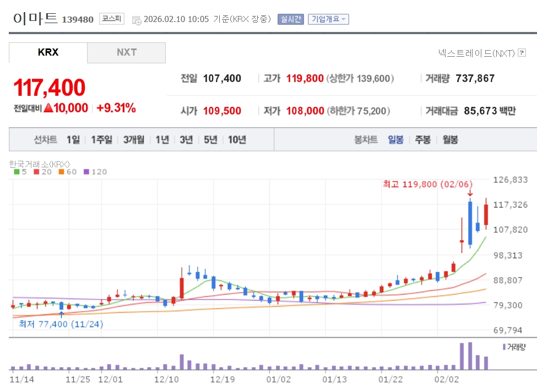Click the green 5-day moving average swatch
537x392 pixels.
[16, 172]
